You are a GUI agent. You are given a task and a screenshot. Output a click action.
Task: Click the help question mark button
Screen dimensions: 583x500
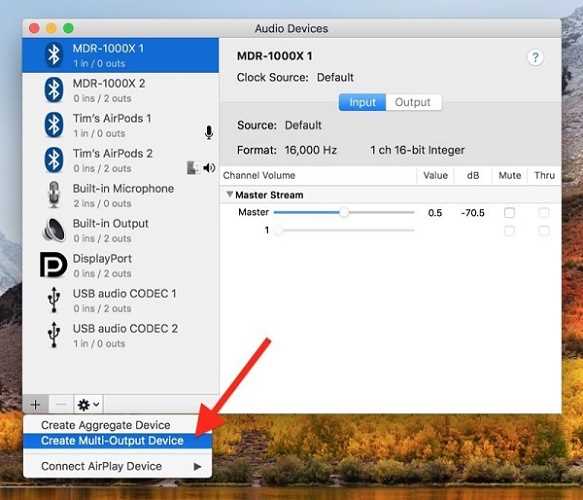(535, 58)
